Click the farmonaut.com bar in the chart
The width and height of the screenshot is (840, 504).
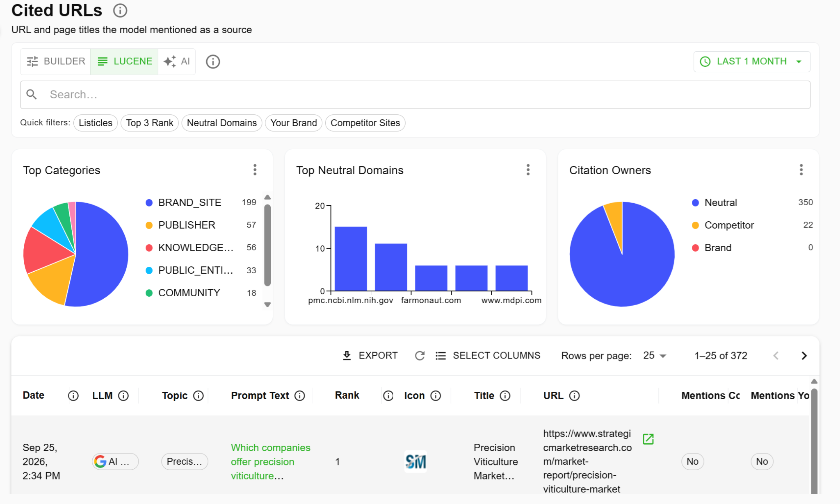click(x=431, y=278)
